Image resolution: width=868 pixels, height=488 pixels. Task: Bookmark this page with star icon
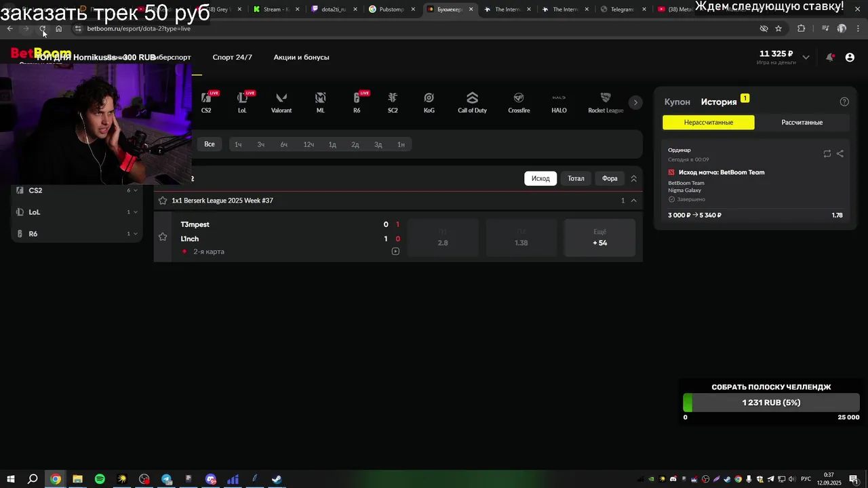778,28
